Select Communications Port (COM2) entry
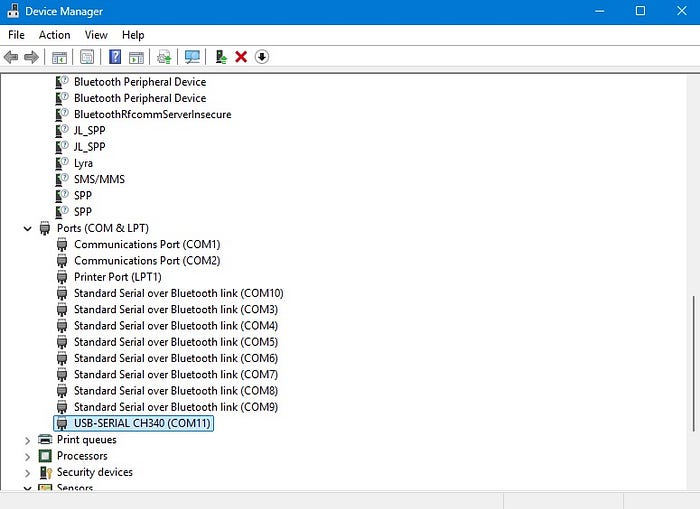Viewport: 700px width, 509px height. (147, 261)
